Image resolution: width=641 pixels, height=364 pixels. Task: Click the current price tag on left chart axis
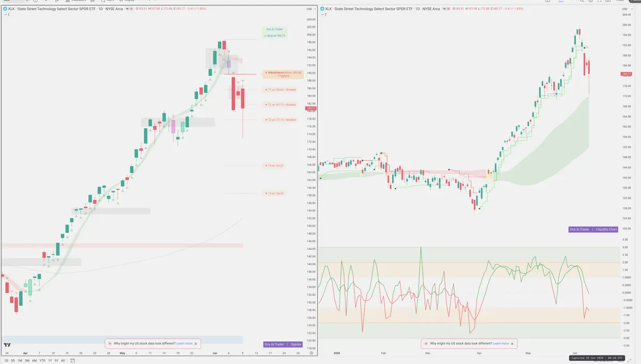(x=310, y=108)
